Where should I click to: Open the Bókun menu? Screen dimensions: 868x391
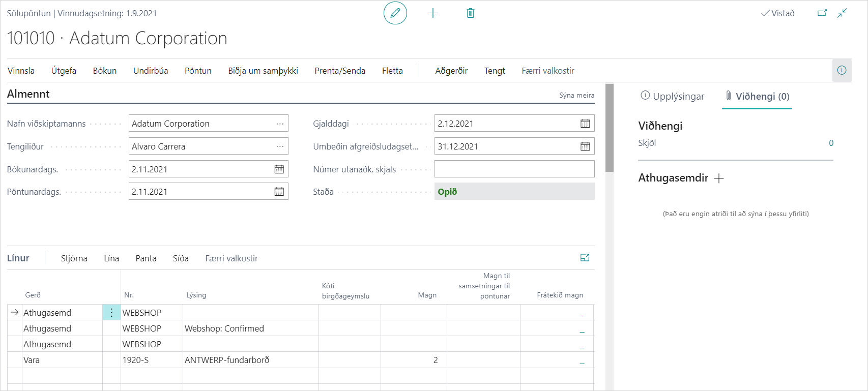pos(105,71)
